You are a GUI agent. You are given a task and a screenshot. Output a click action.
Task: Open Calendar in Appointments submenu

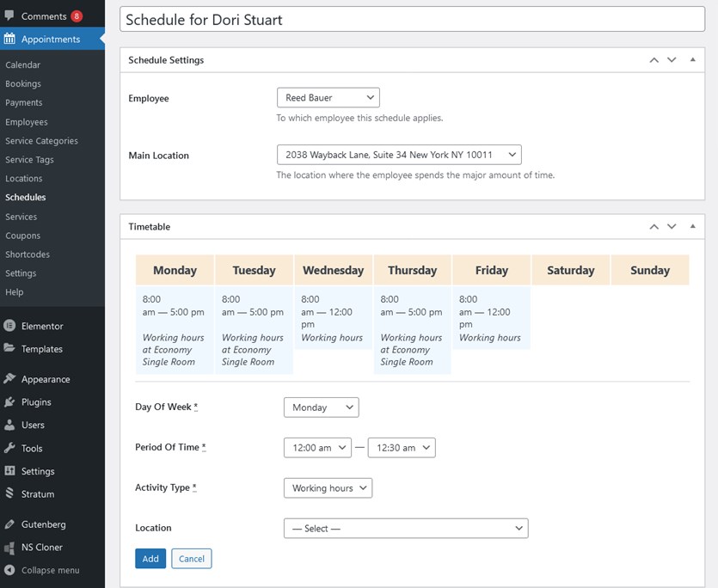pos(23,64)
